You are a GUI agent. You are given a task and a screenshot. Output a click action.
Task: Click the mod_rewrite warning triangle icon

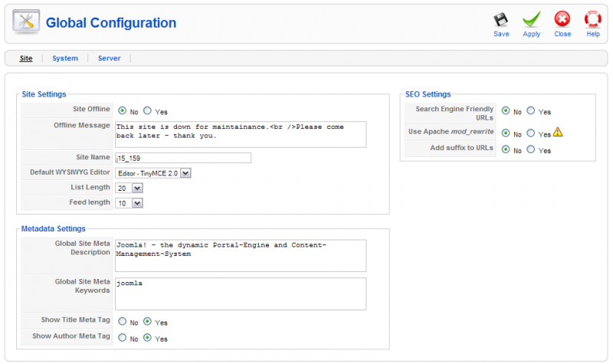[x=558, y=132]
